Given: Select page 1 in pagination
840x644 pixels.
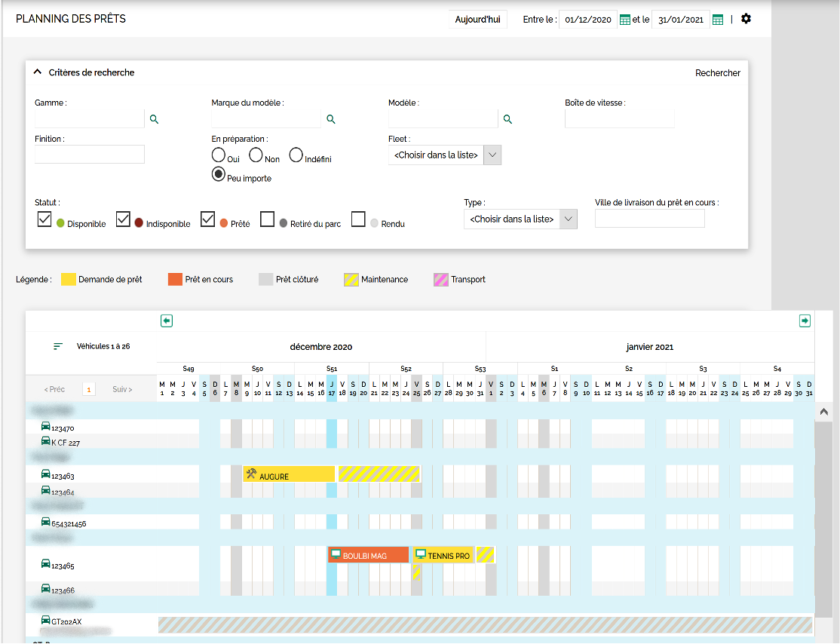Looking at the screenshot, I should click(x=89, y=390).
